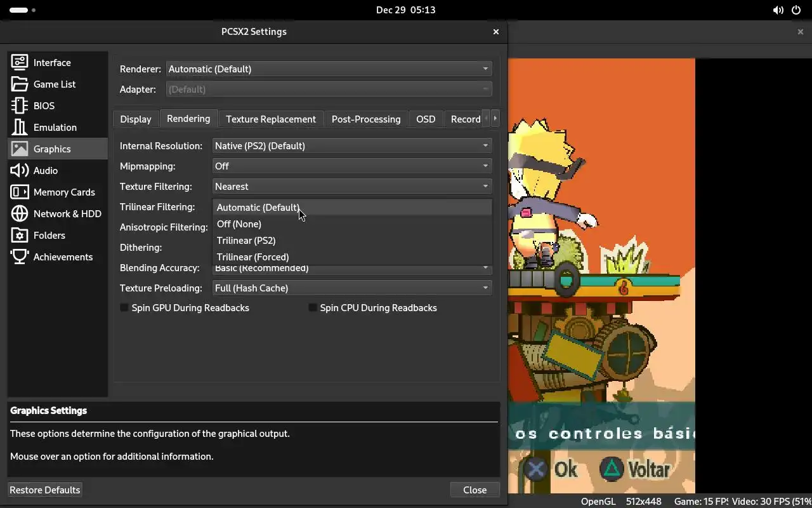812x508 pixels.
Task: Open the Blending Accuracy dropdown
Action: point(352,269)
